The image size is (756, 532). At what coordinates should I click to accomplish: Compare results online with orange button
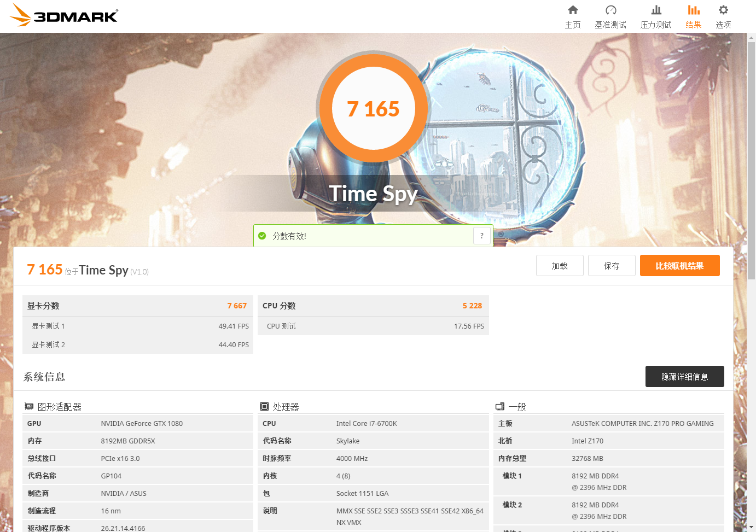[679, 266]
